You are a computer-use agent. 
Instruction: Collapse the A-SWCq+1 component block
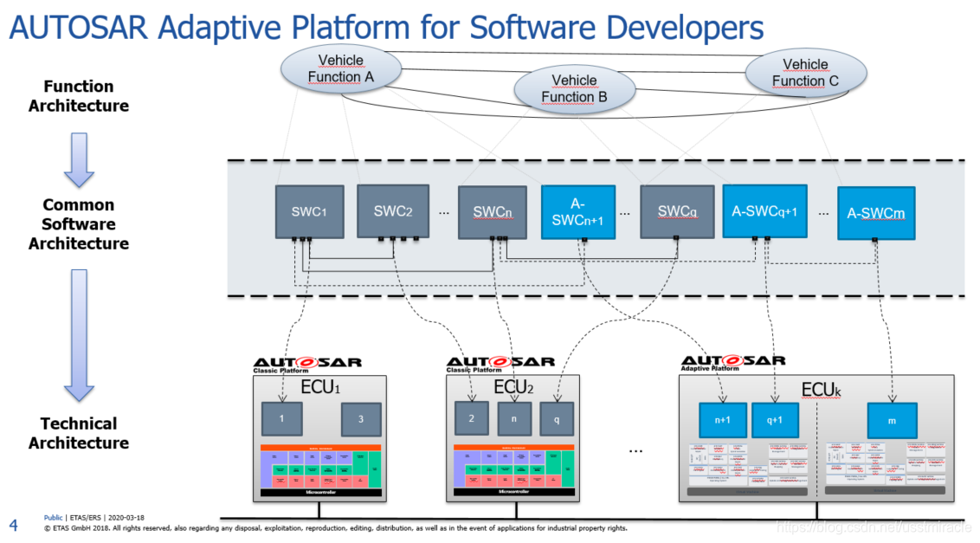tap(765, 210)
